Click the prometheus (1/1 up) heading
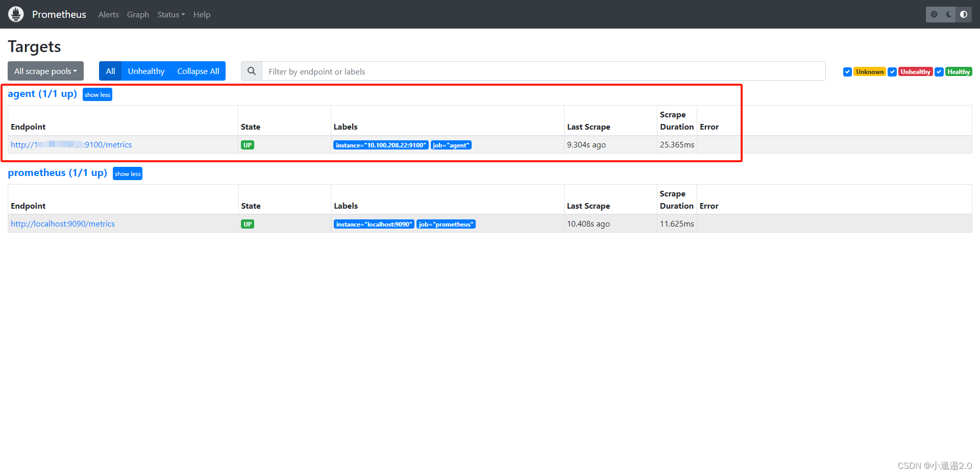 pyautogui.click(x=58, y=173)
